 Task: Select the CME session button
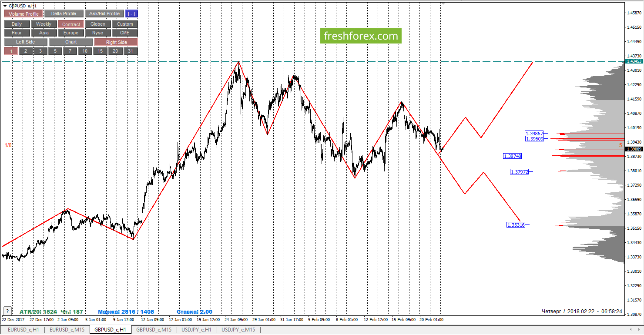[x=125, y=33]
